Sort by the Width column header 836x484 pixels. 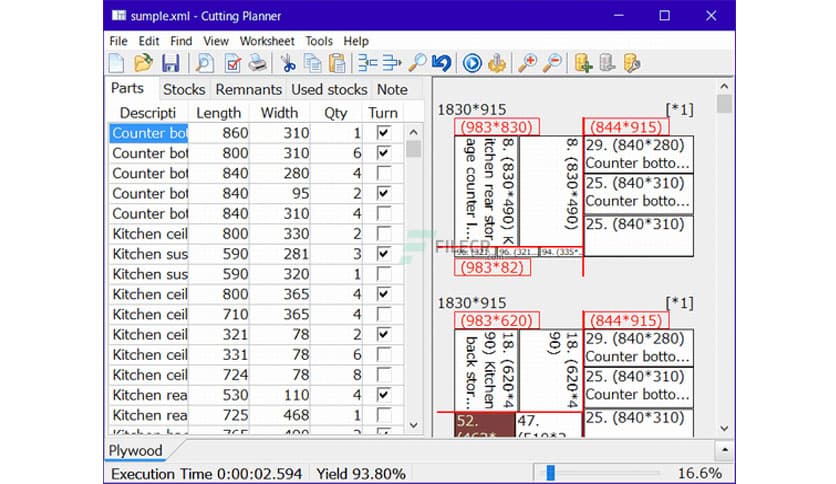click(x=279, y=113)
